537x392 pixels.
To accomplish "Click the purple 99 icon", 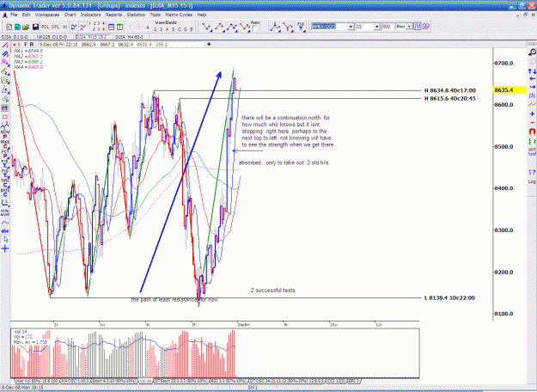I will [426, 27].
